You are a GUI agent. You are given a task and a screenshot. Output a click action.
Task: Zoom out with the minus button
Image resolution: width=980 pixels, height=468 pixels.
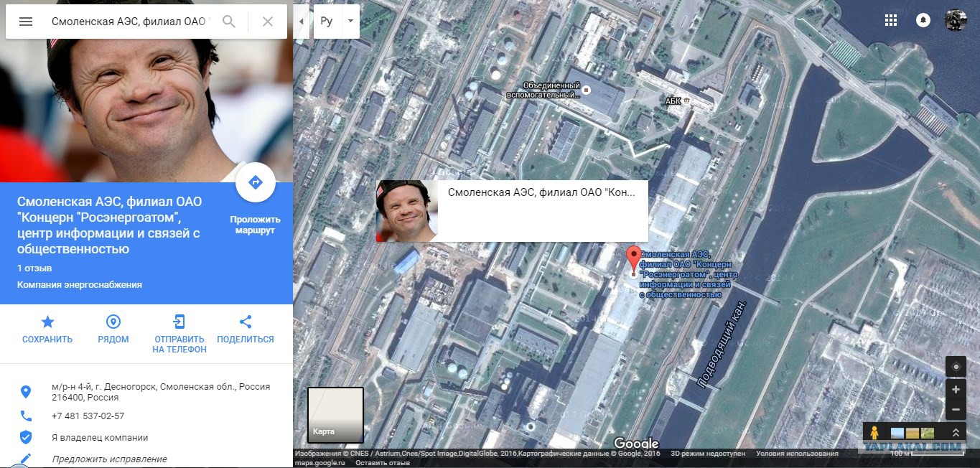point(956,411)
